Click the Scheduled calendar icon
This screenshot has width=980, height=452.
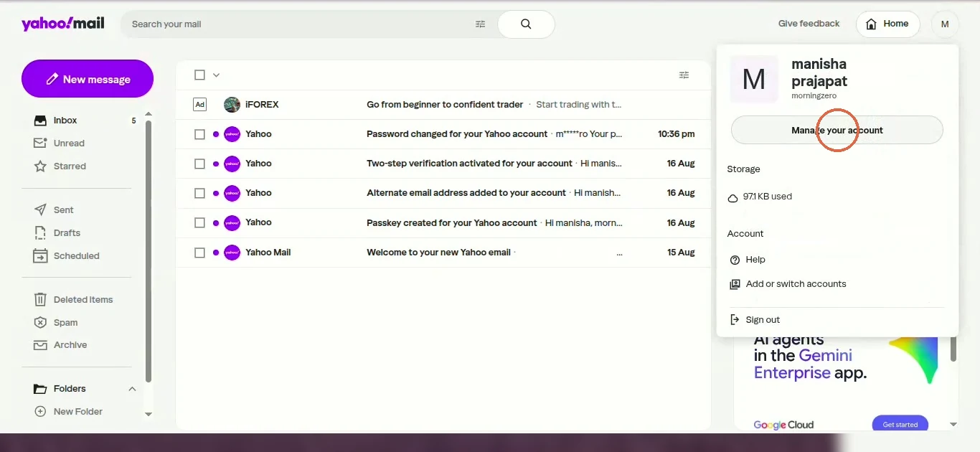pos(40,256)
